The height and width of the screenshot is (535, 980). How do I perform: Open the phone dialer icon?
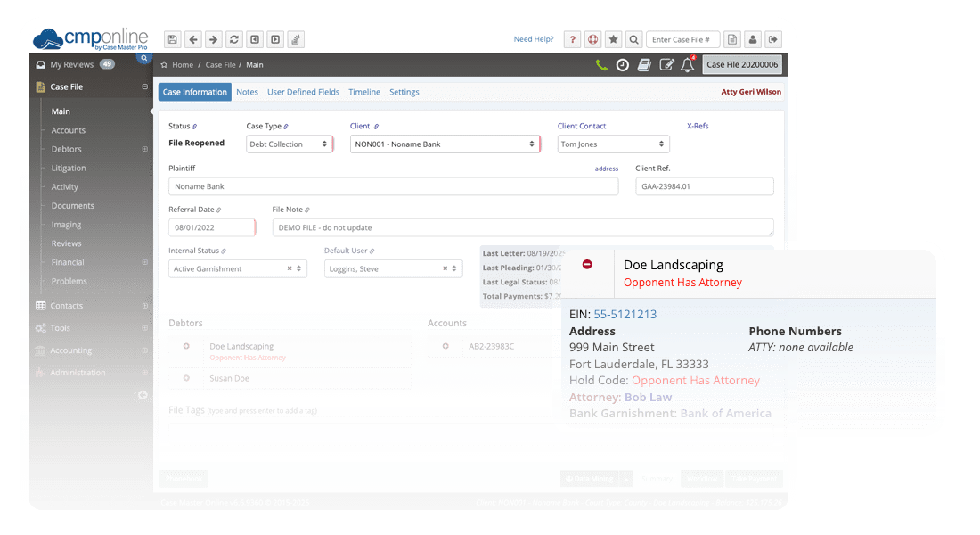pos(601,65)
